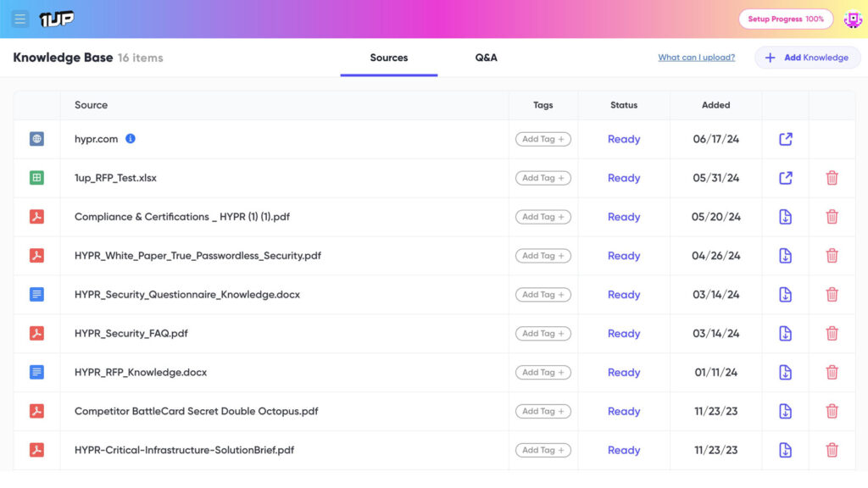Download HYPR_Security_Questionnaire_Knowledge.docx
Image resolution: width=868 pixels, height=488 pixels.
pos(786,294)
